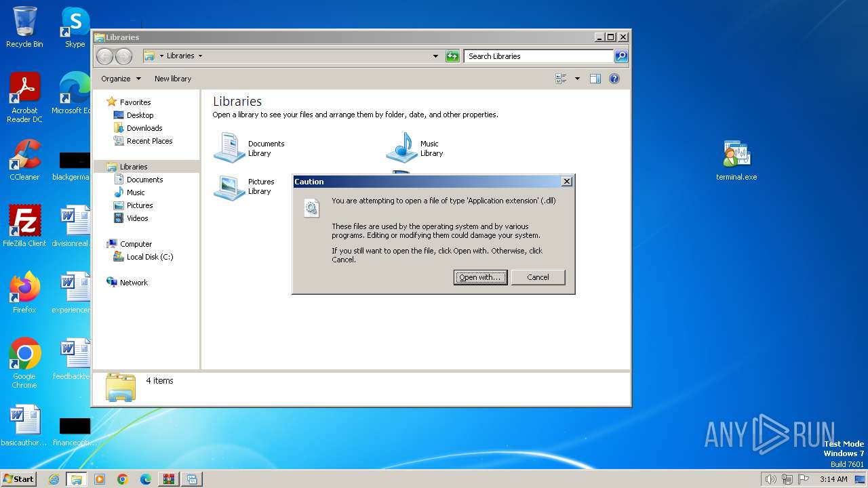
Task: Open Microsoft Edge from the taskbar
Action: pyautogui.click(x=146, y=479)
